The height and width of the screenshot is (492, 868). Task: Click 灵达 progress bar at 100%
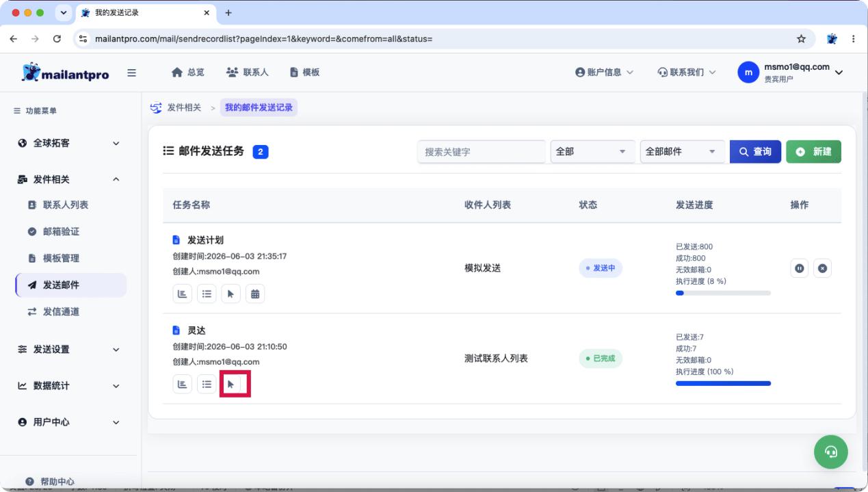(723, 383)
